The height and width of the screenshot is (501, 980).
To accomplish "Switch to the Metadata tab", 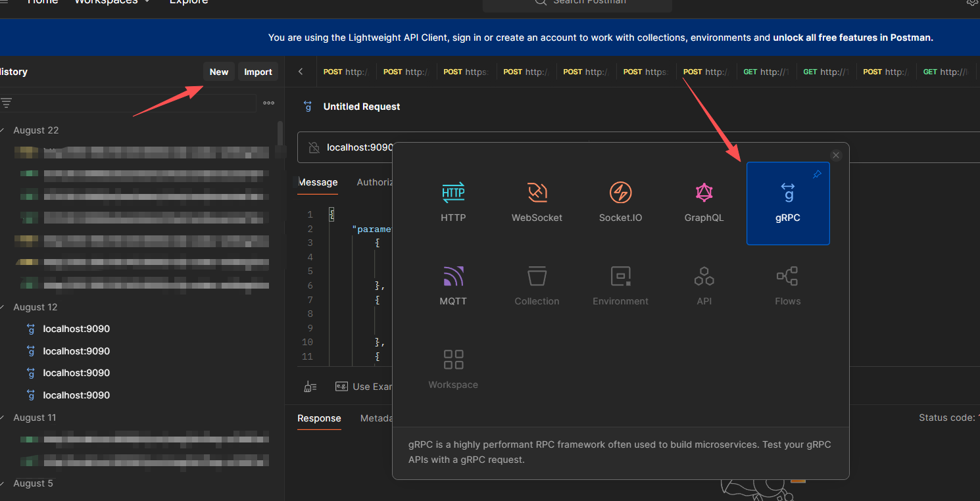I will click(377, 418).
